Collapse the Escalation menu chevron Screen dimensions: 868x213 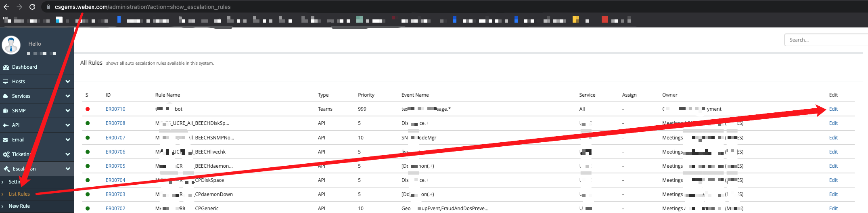[x=68, y=169]
